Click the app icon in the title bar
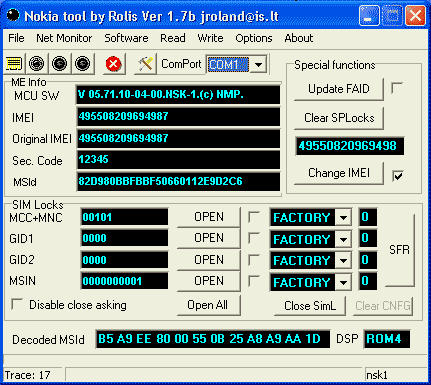 click(x=13, y=15)
